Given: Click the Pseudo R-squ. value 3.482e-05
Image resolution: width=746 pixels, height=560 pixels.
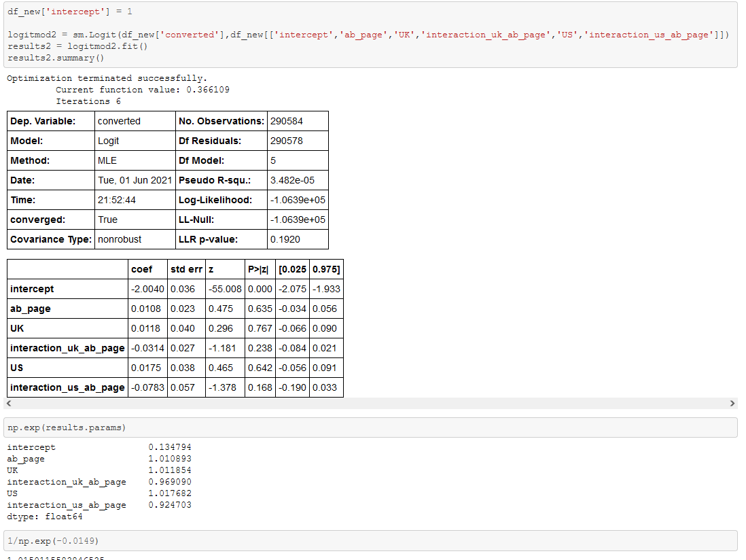Looking at the screenshot, I should [x=297, y=180].
